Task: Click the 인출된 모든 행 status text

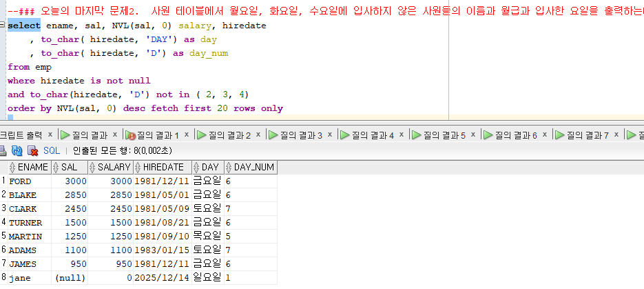Action: click(x=123, y=151)
